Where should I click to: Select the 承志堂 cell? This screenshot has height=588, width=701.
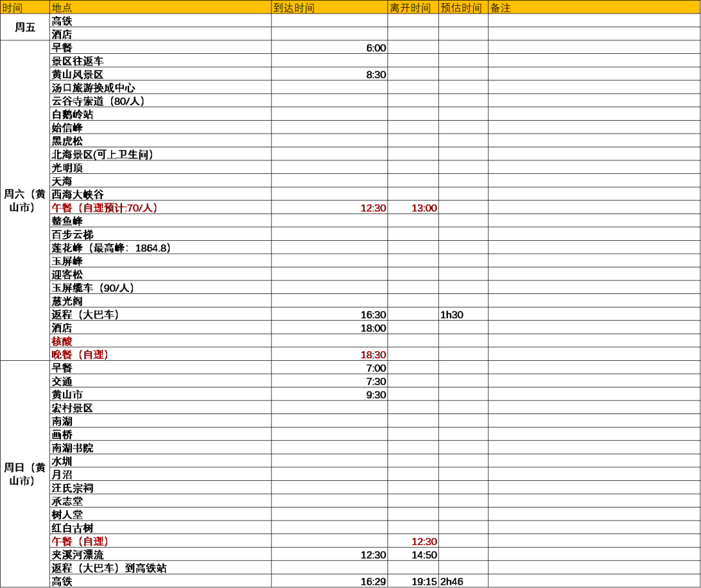160,501
